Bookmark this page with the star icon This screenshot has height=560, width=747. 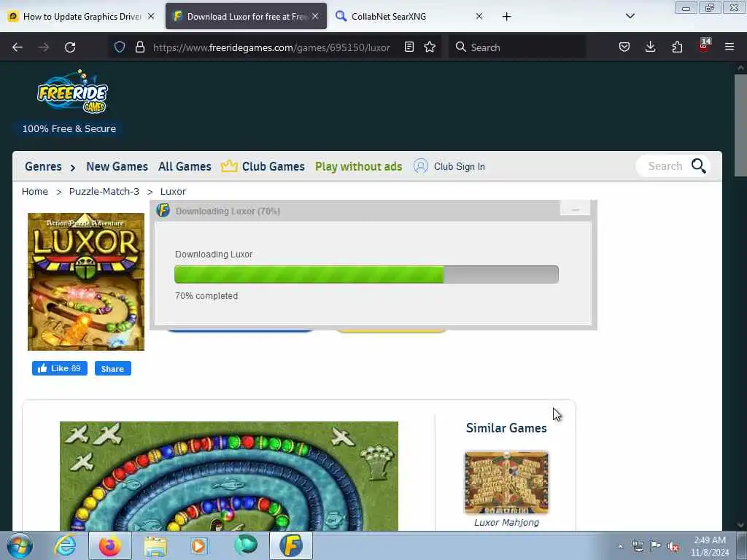(x=430, y=47)
